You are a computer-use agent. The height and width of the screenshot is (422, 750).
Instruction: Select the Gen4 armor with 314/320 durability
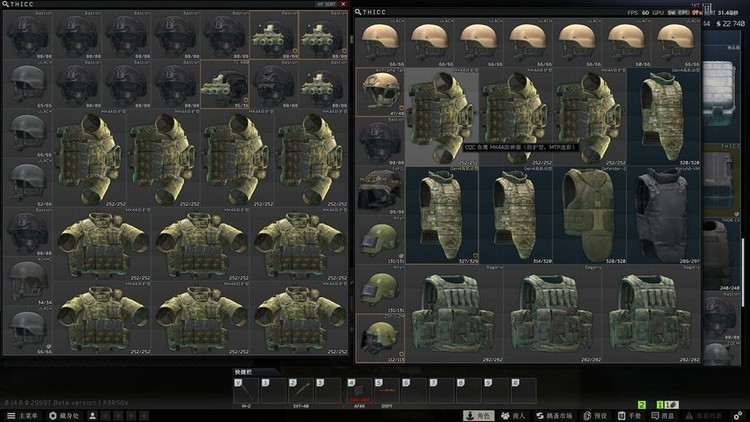coord(516,215)
